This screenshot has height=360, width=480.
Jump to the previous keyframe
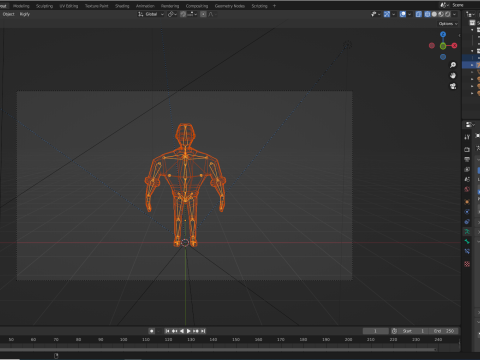(174, 331)
